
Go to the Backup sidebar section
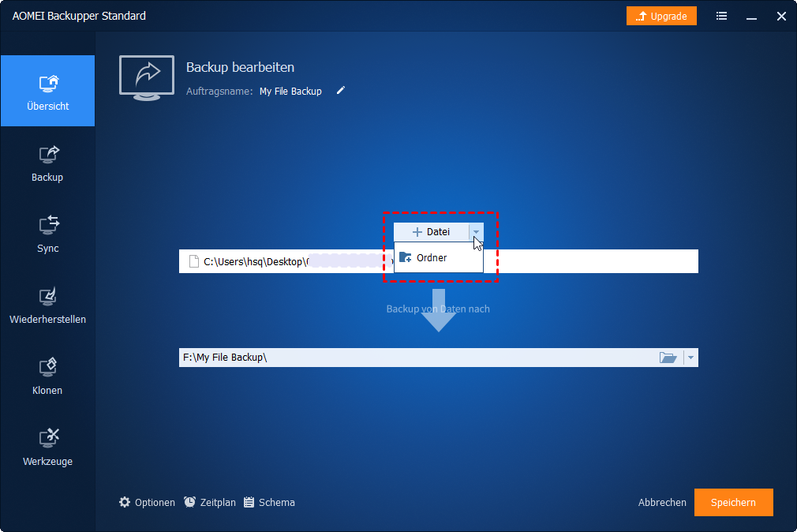[48, 163]
